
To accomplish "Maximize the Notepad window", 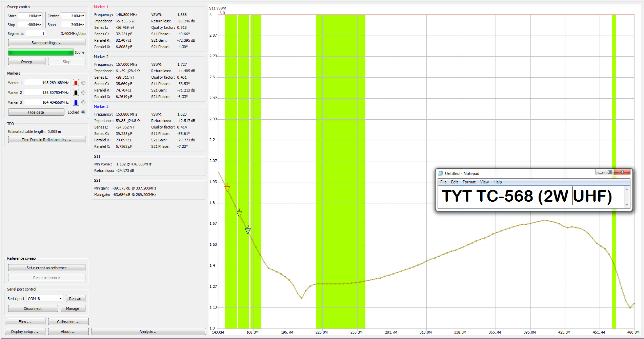I will click(x=609, y=172).
